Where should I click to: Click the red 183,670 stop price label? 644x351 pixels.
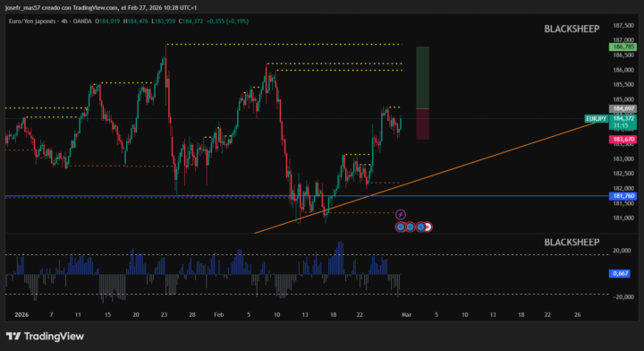(x=623, y=140)
